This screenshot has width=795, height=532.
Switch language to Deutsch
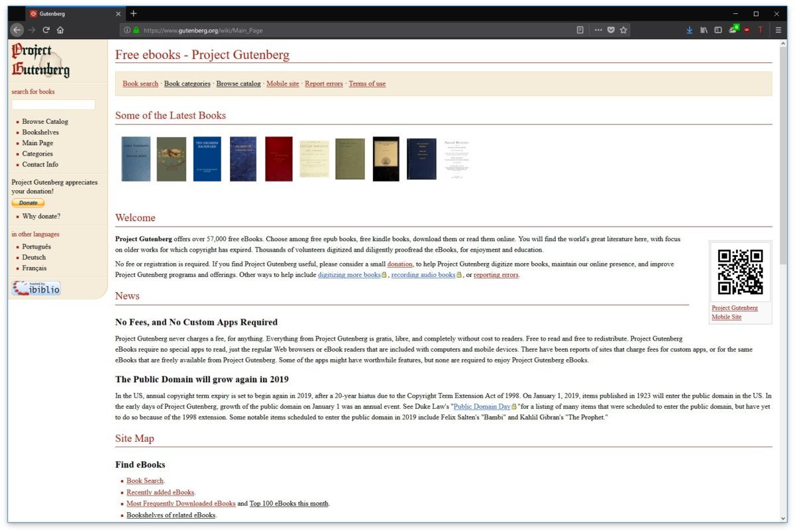click(34, 258)
